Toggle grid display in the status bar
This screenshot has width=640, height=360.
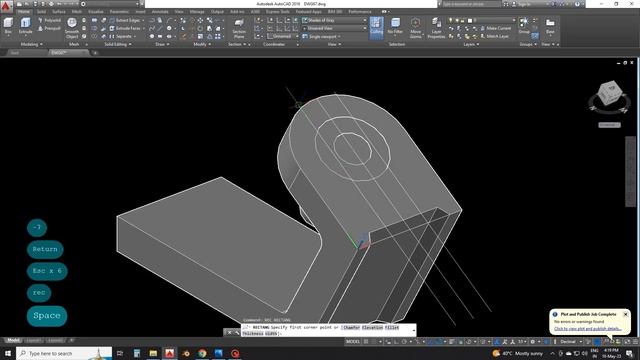[x=366, y=342]
